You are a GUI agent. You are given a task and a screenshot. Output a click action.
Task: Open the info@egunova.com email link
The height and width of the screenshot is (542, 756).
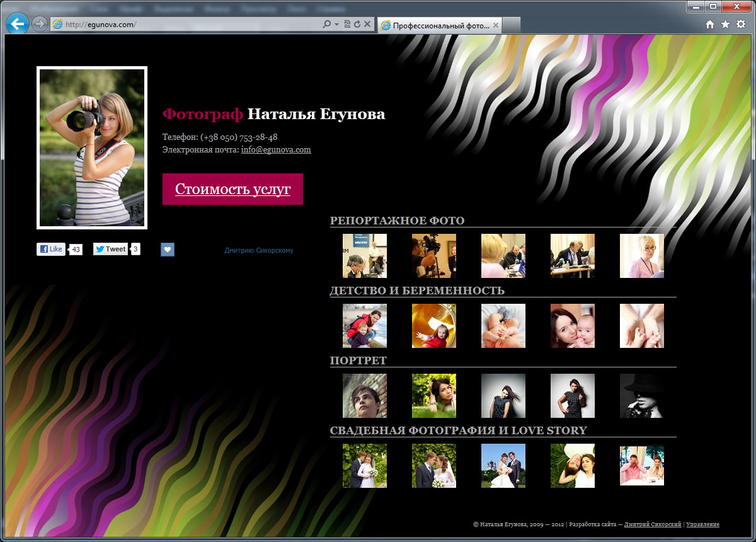click(276, 150)
